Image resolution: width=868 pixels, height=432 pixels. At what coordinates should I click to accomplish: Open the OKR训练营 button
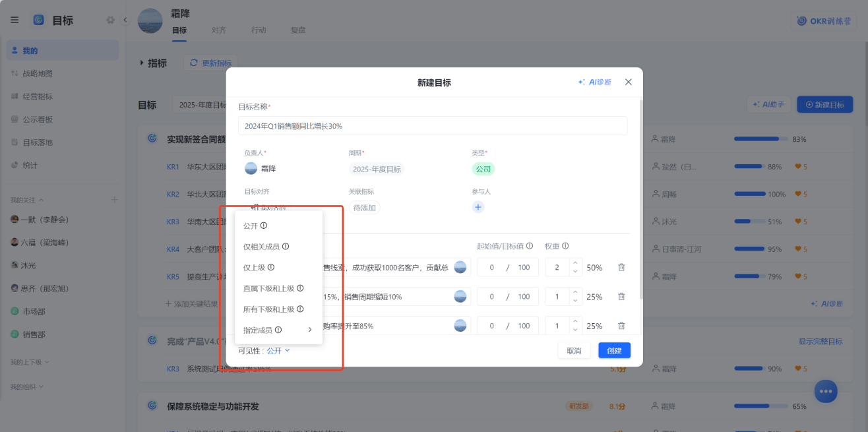click(x=824, y=21)
